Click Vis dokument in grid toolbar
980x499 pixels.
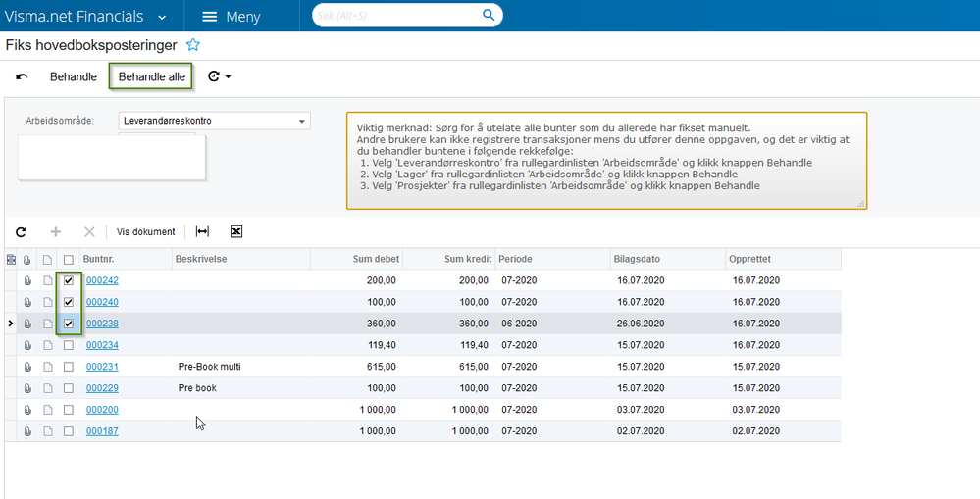coord(145,232)
